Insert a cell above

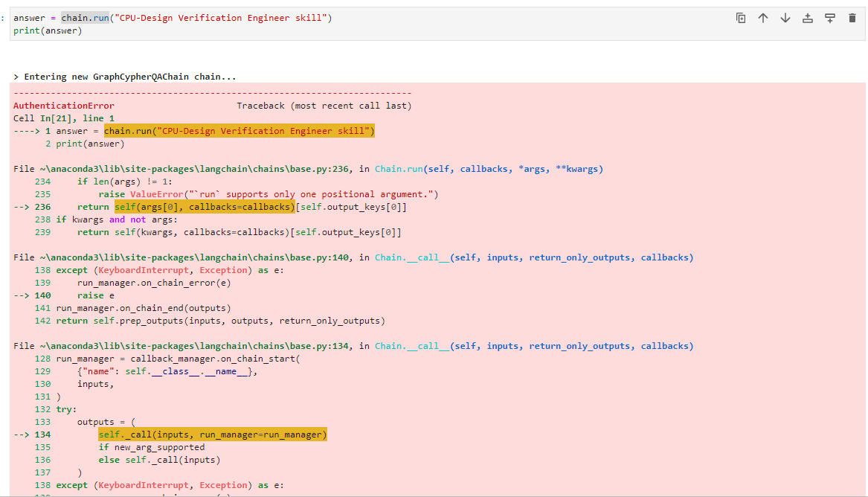click(x=808, y=19)
